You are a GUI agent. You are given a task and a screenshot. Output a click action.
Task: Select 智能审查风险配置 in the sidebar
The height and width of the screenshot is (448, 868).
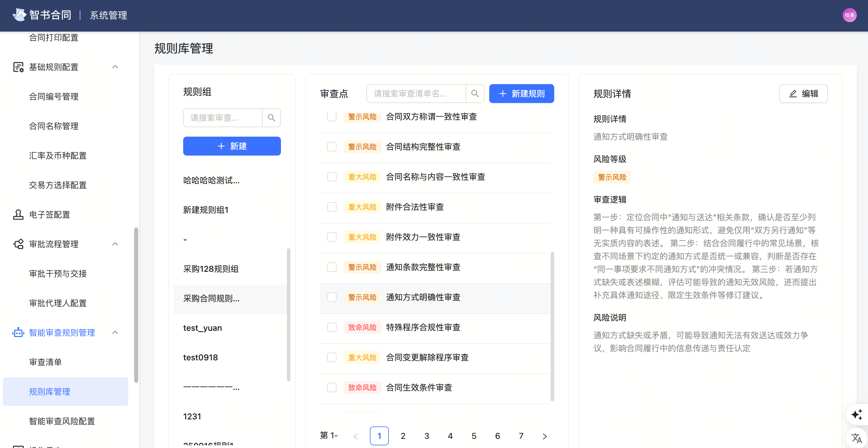(62, 421)
